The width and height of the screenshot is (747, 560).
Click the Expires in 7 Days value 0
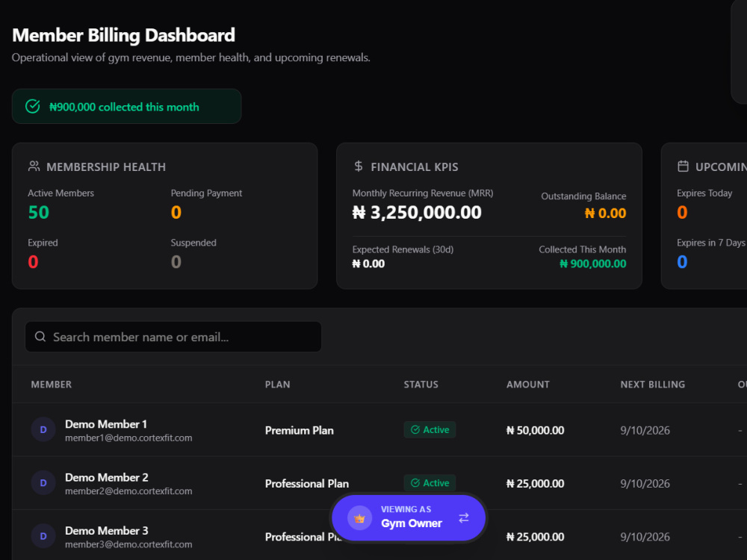click(x=682, y=261)
